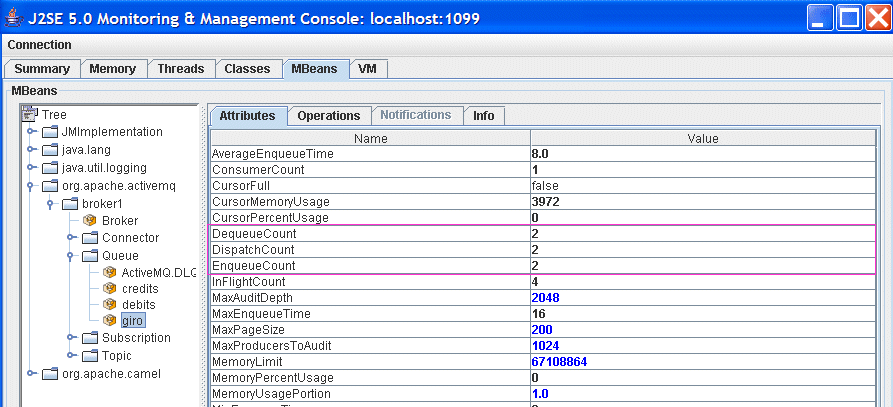Screen dimensions: 893x407
Task: Expand the JMImplementation tree node
Action: pos(32,132)
